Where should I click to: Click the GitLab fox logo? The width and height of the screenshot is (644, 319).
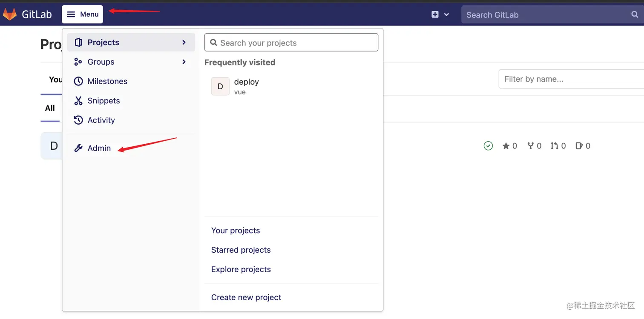click(9, 14)
